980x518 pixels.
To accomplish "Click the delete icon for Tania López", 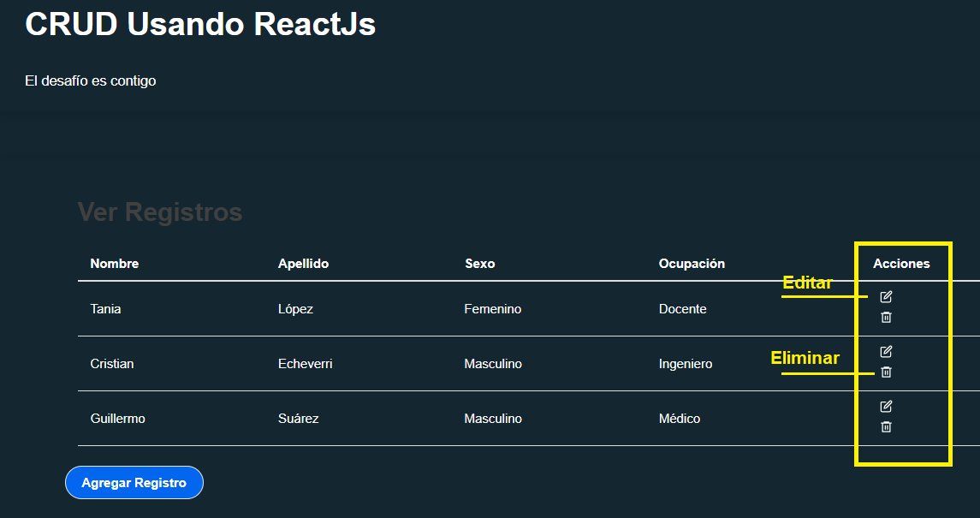I will pos(886,317).
